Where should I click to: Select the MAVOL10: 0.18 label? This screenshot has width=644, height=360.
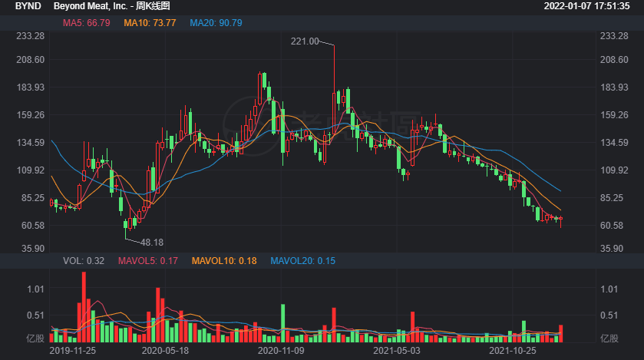(x=224, y=261)
